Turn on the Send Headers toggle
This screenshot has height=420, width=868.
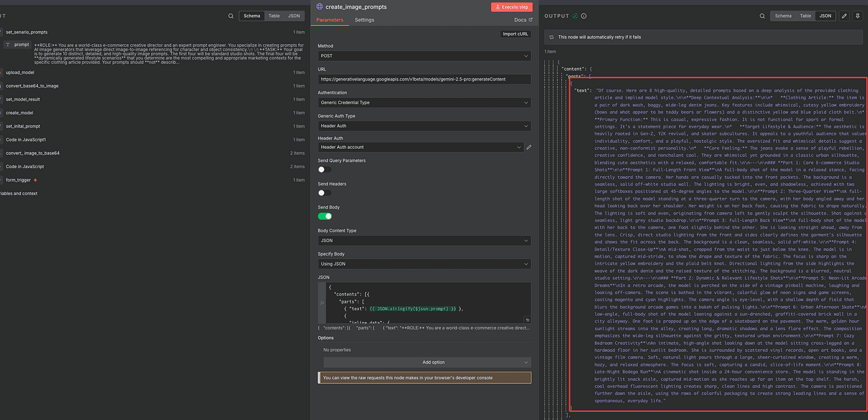[x=324, y=193]
